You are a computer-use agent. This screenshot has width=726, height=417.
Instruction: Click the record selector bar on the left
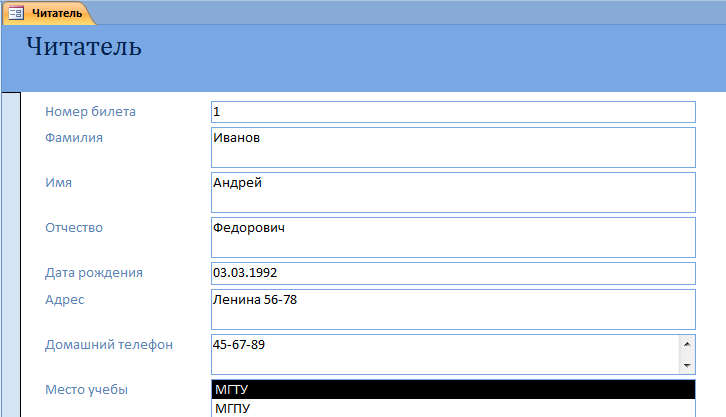11,255
